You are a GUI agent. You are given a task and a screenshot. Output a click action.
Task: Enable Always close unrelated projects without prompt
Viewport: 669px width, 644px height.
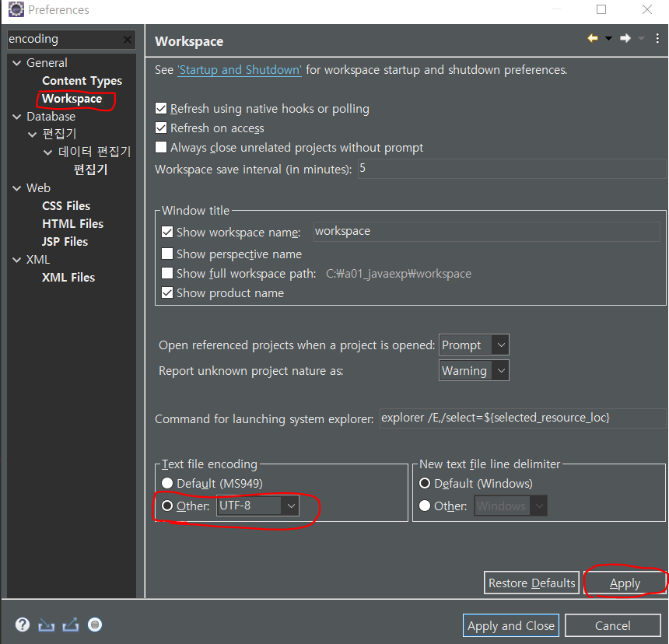coord(161,147)
